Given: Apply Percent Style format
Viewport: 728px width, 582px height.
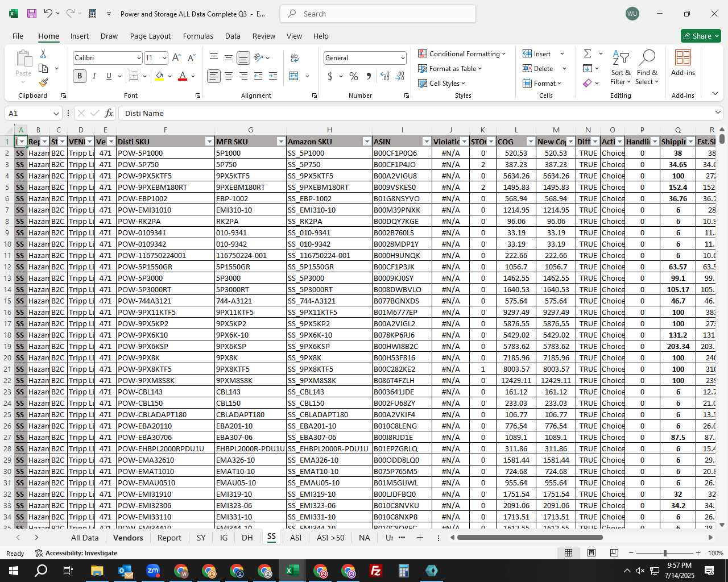Looking at the screenshot, I should [x=354, y=76].
